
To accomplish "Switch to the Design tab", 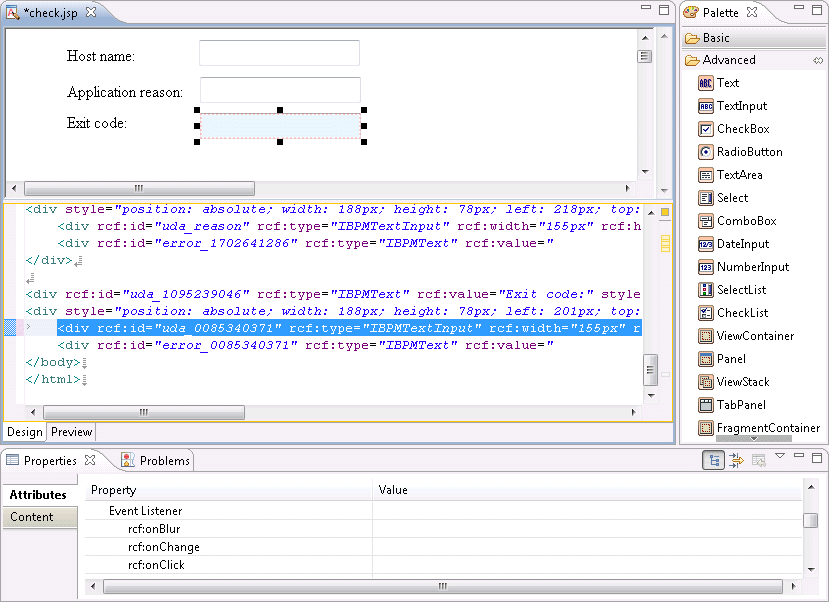I will pyautogui.click(x=25, y=432).
